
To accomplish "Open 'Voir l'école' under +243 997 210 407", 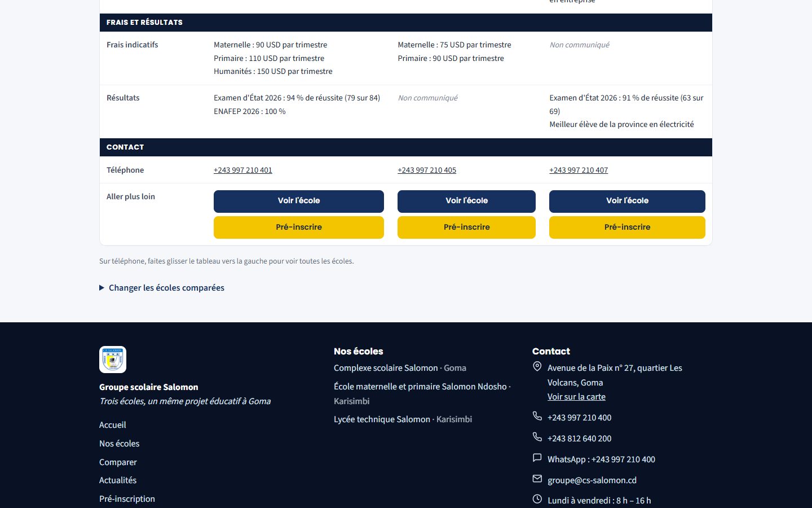I will coord(627,202).
